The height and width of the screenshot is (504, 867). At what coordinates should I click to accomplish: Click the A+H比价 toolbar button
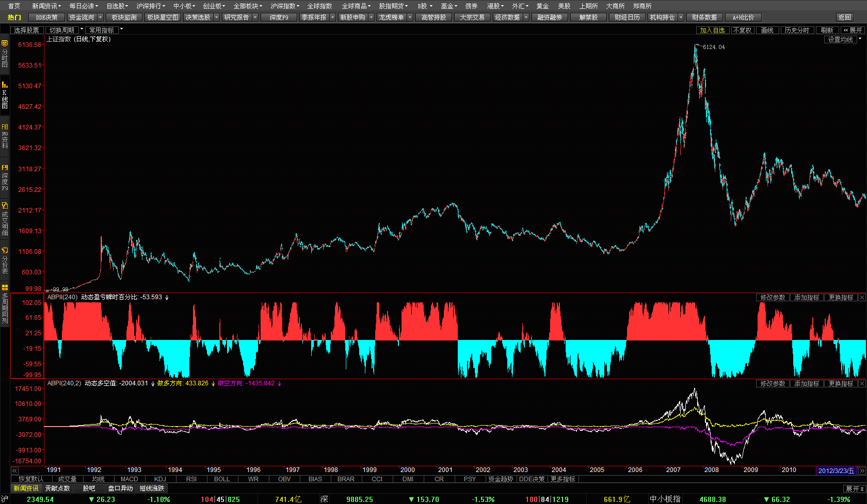pyautogui.click(x=743, y=18)
